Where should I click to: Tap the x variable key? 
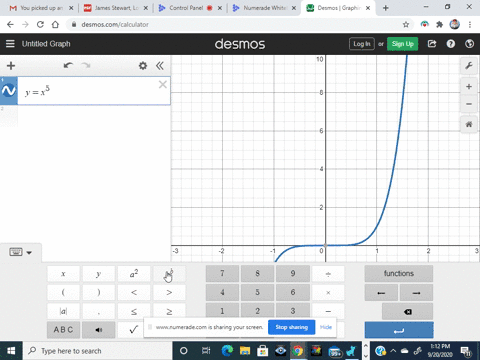tap(63, 274)
